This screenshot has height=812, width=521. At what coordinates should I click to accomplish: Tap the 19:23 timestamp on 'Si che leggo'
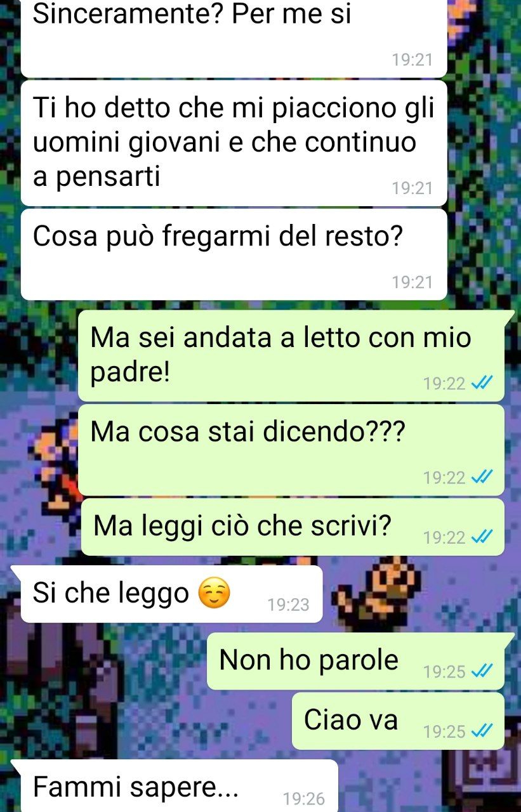289,605
